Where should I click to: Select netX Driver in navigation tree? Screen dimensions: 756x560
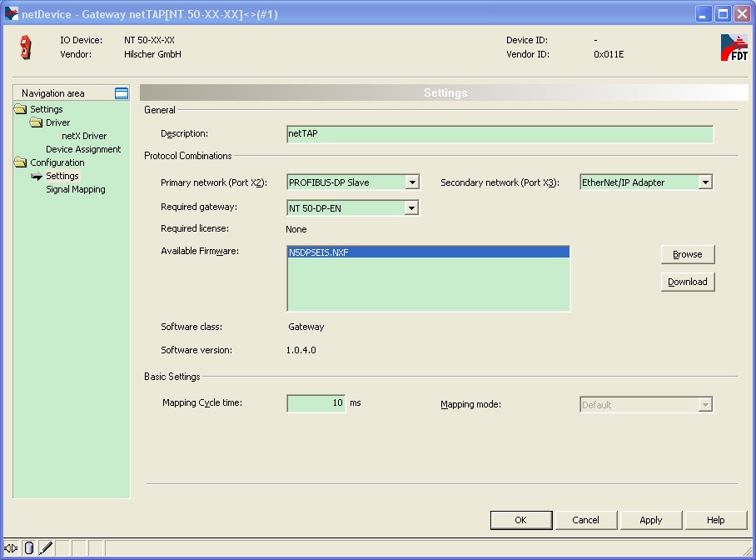coord(84,136)
